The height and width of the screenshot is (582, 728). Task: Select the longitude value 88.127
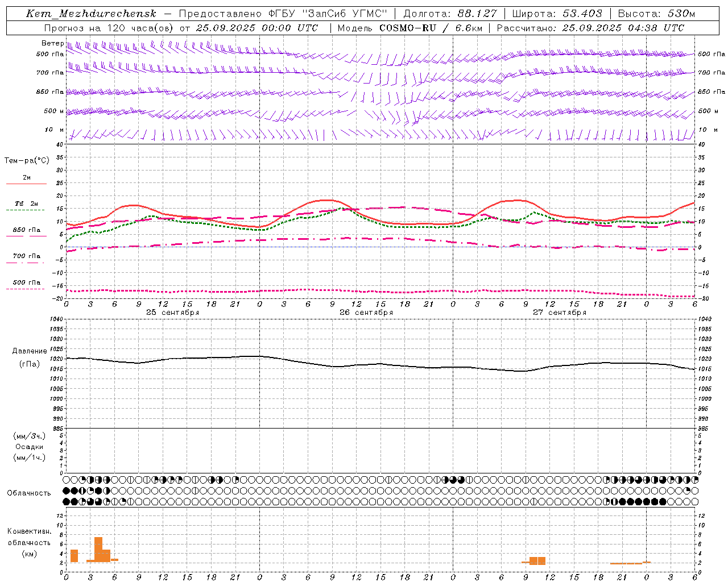pyautogui.click(x=477, y=14)
